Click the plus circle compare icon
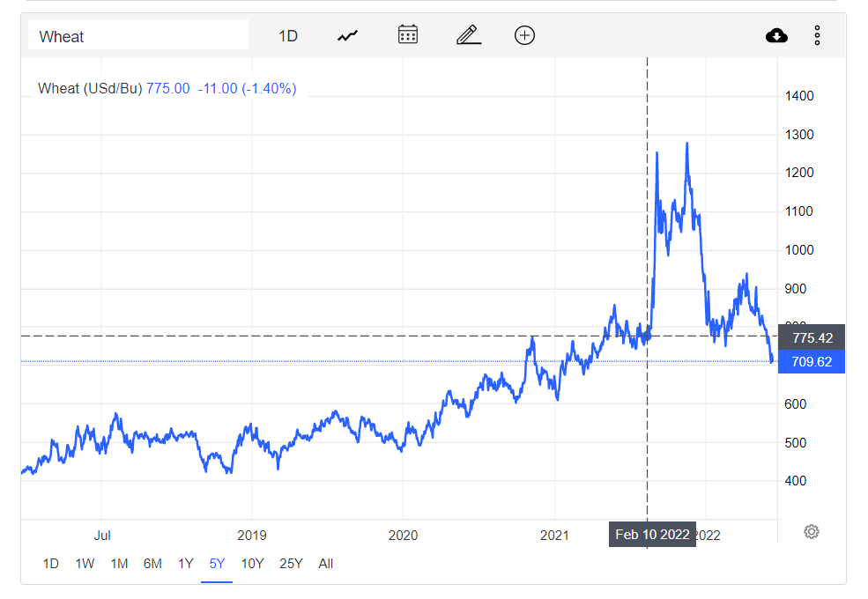The image size is (868, 599). click(524, 35)
